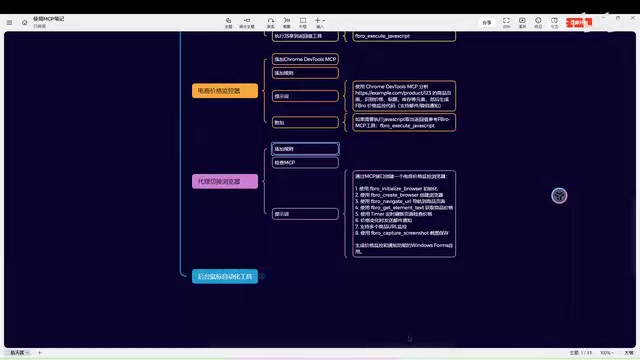
Task: Open the hamburger main menu
Action: coord(9,22)
